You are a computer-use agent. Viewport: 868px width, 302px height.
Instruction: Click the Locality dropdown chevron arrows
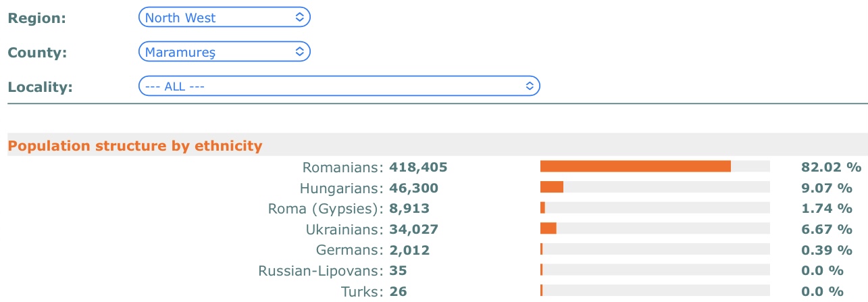tap(530, 86)
